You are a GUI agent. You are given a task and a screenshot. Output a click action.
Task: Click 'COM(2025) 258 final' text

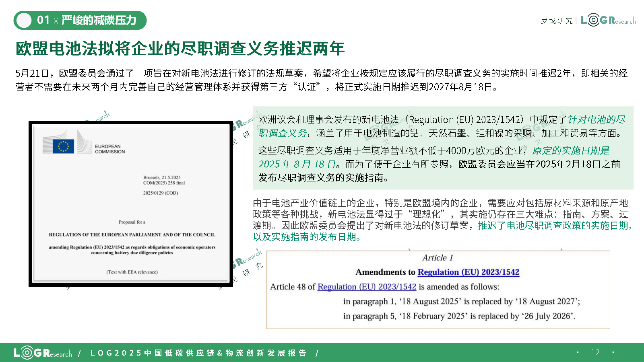[x=164, y=183]
